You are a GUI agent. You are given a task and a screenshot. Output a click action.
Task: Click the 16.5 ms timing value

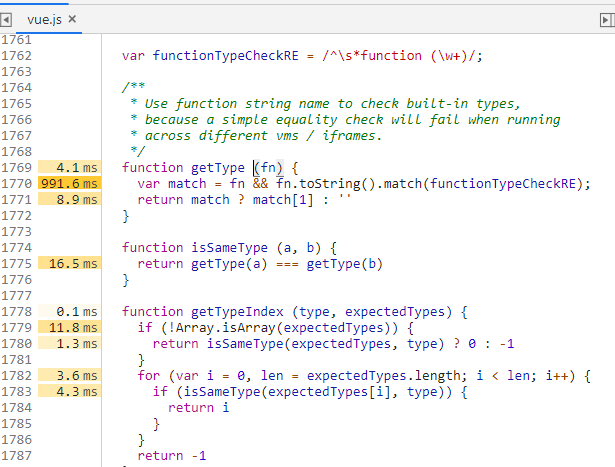[69, 263]
